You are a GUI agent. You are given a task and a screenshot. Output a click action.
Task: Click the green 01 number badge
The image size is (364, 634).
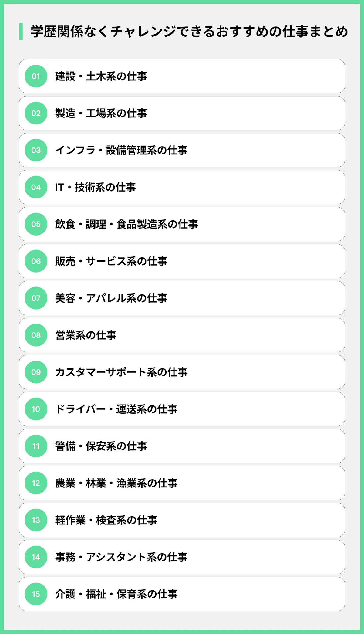click(x=36, y=76)
